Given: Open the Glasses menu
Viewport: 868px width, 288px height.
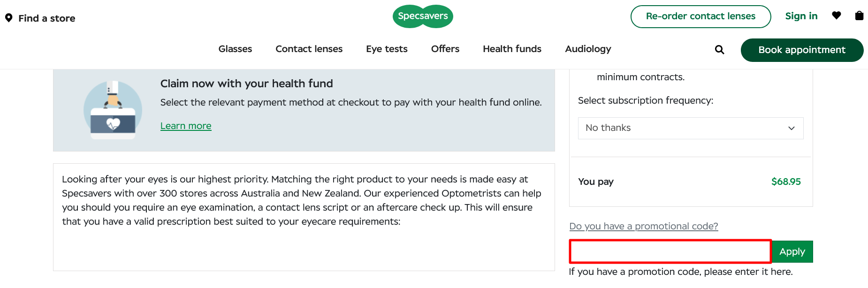Looking at the screenshot, I should (x=235, y=49).
